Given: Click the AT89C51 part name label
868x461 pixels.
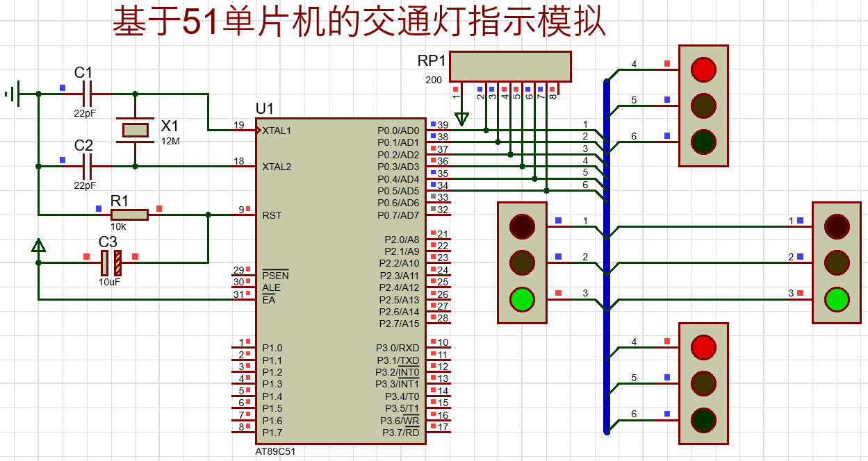Looking at the screenshot, I should click(275, 451).
